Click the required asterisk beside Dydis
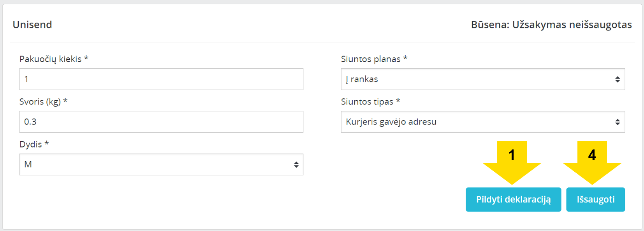The width and height of the screenshot is (644, 231). click(47, 143)
